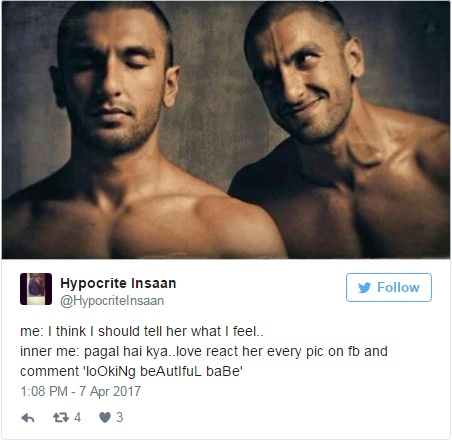This screenshot has height=441, width=452.
Task: Visit the @HypocriteInsaan handle link
Action: click(112, 301)
